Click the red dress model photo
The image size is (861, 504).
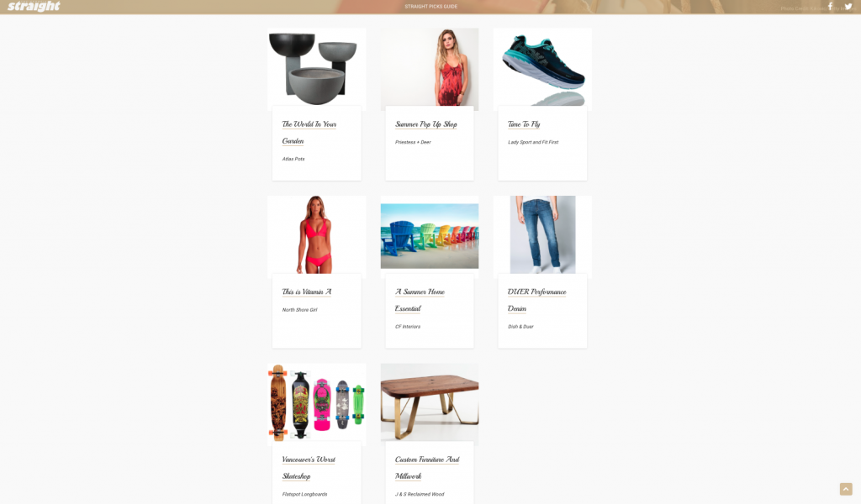tap(430, 68)
